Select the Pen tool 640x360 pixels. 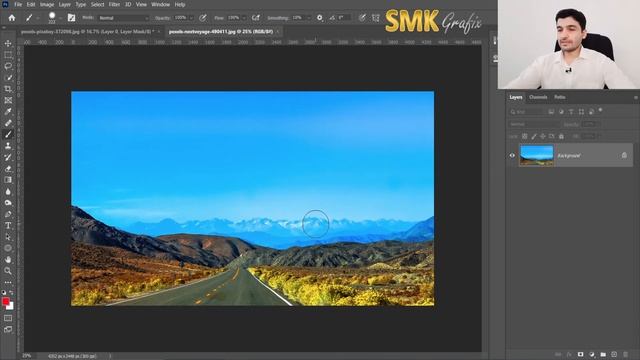click(x=8, y=214)
